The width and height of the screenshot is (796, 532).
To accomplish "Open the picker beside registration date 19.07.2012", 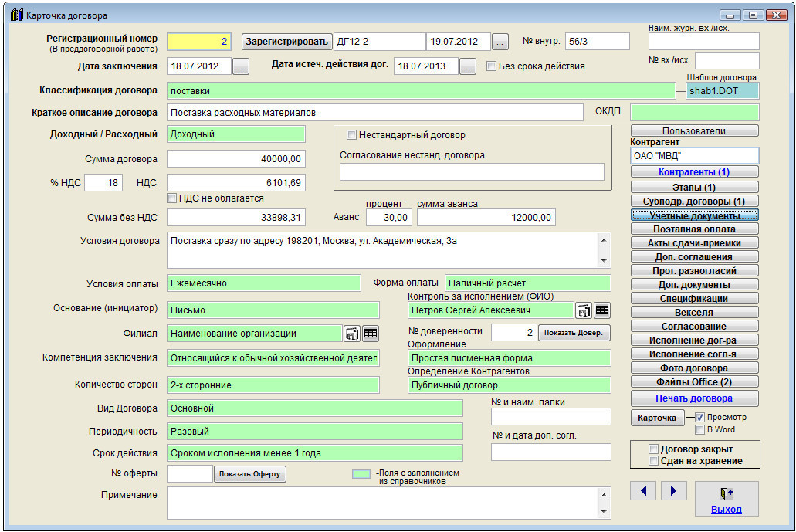I will point(500,42).
